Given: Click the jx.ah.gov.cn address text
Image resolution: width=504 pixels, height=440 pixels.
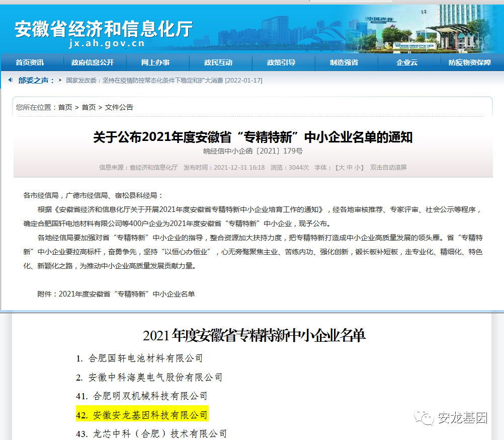Looking at the screenshot, I should [107, 43].
